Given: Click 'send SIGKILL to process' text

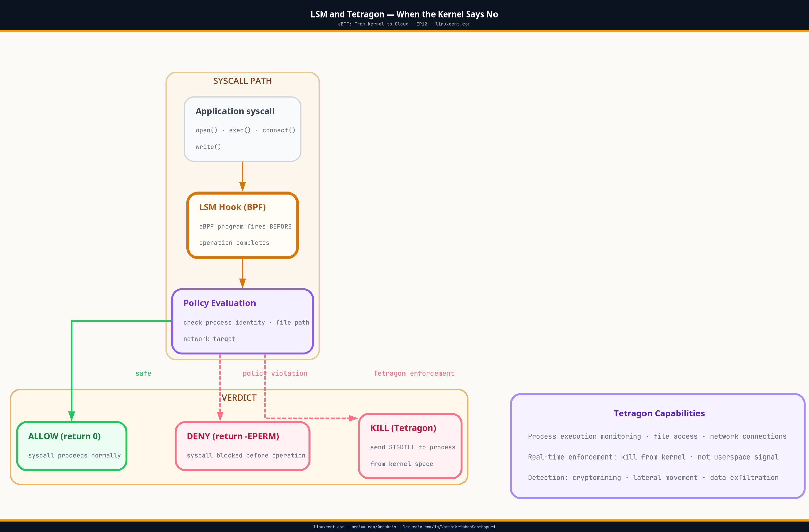Looking at the screenshot, I should (x=413, y=447).
